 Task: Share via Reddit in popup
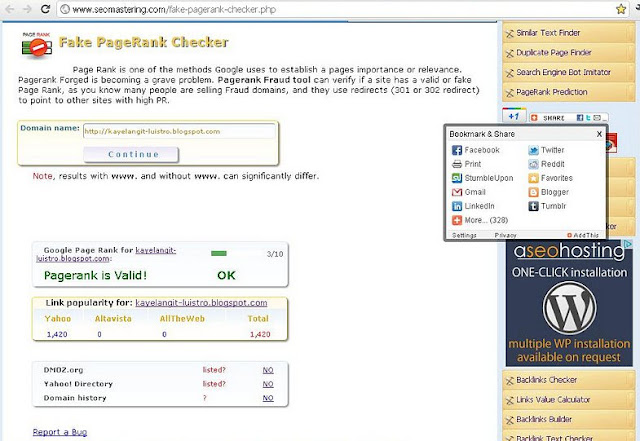tap(546, 164)
